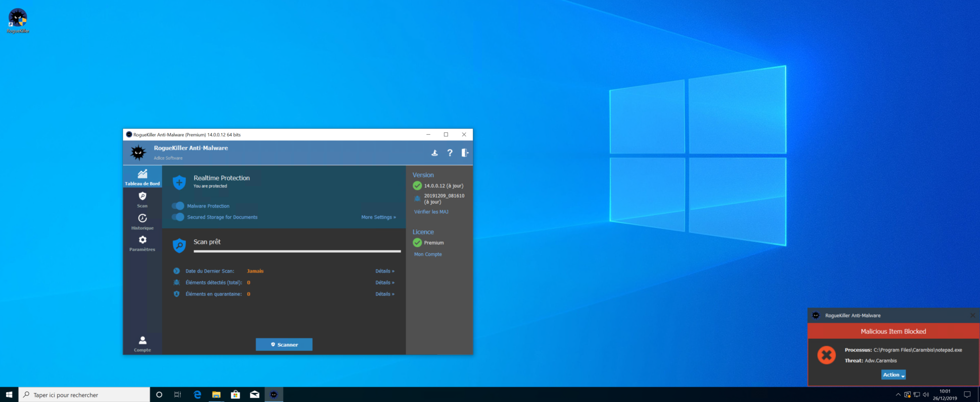
Task: Open the Compte user section
Action: (x=142, y=343)
